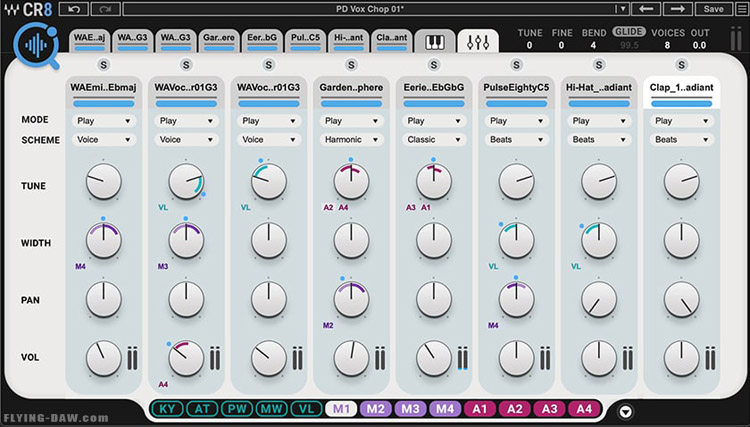Click the TUNE knob on PulseEightyC5 channel
Viewport: 750px width, 427px height.
516,181
